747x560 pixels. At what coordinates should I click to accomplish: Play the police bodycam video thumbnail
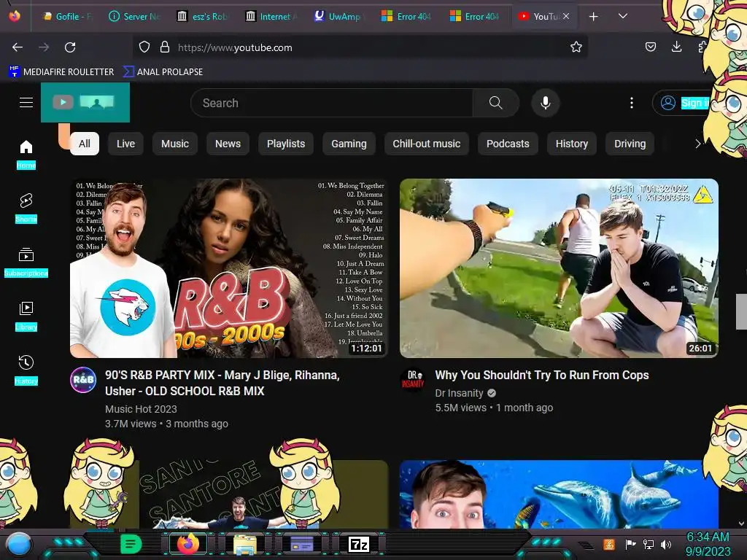[x=560, y=268]
